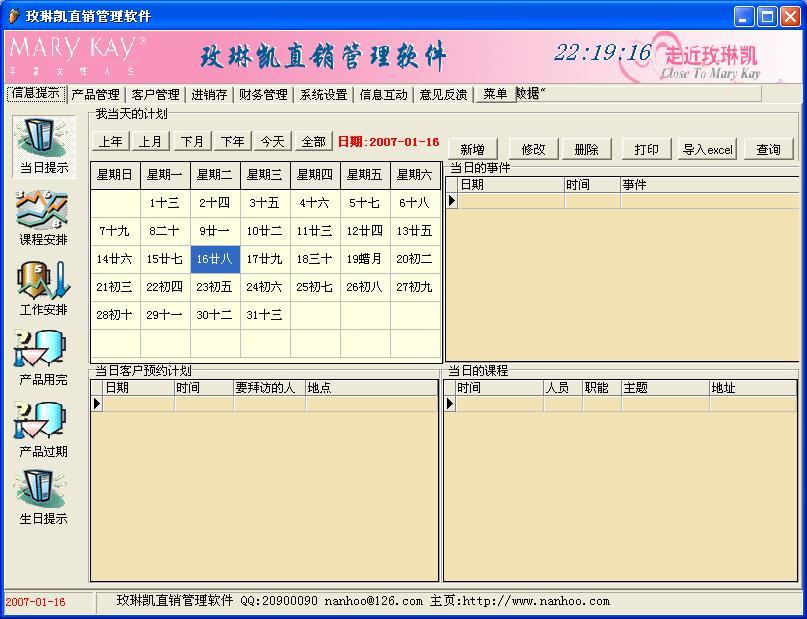Switch to the 信息提示 tab

[36, 94]
